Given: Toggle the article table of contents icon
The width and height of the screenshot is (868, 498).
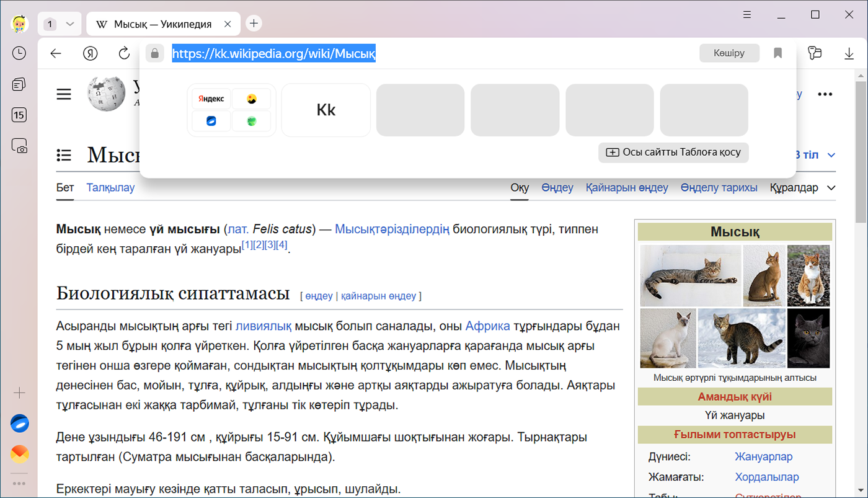Looking at the screenshot, I should pos(64,155).
